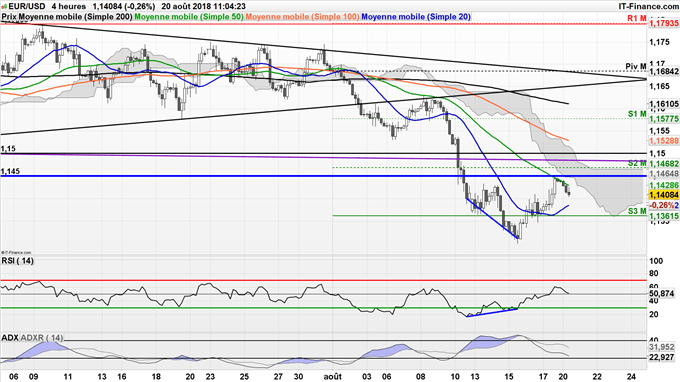Click the timestamp '20 août 2018 11:04:23'

[203, 7]
